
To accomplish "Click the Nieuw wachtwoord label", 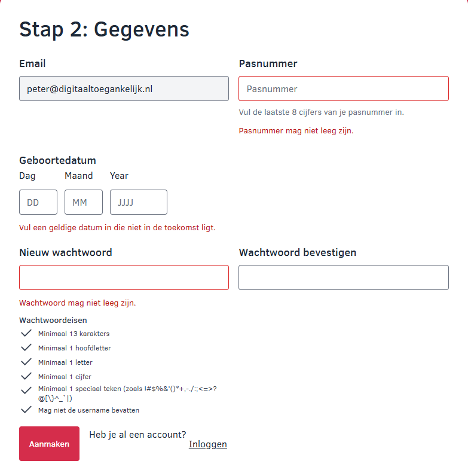I will pos(66,252).
